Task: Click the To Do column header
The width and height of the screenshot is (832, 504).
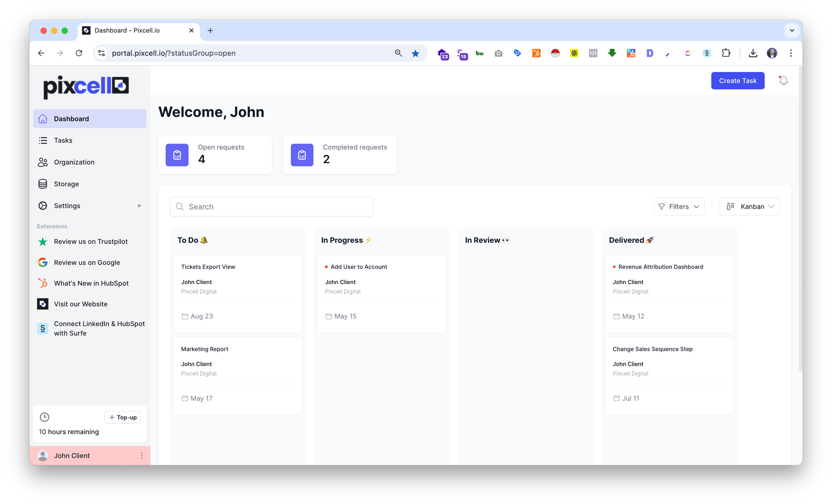Action: [193, 240]
